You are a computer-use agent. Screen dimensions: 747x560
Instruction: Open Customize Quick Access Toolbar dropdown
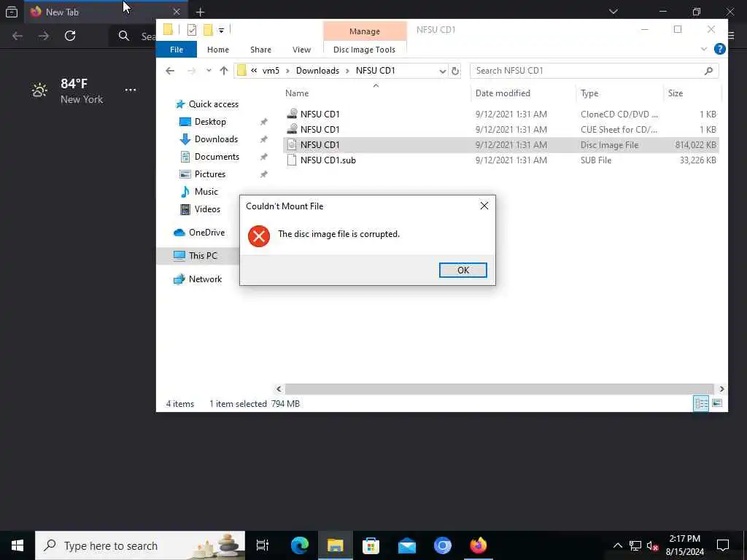point(221,31)
